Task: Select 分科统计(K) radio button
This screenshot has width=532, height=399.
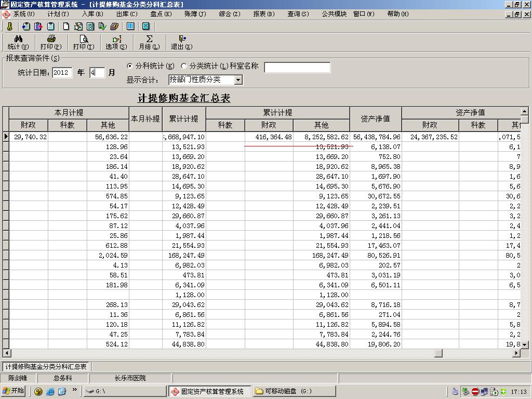Action: 129,66
